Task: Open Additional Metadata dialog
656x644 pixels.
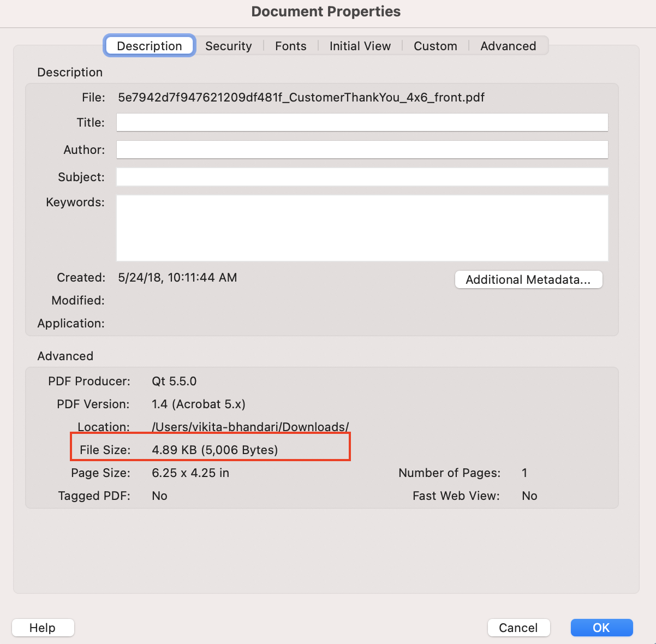Action: [x=528, y=279]
